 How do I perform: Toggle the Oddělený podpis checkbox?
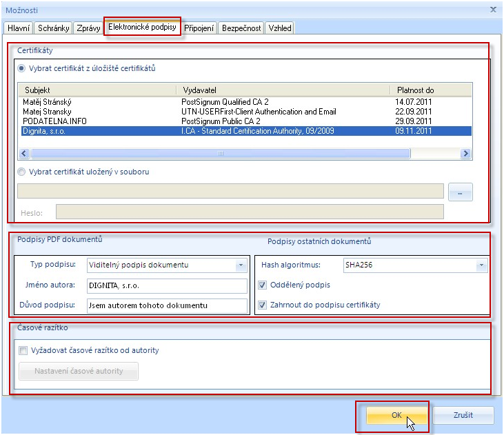point(262,285)
